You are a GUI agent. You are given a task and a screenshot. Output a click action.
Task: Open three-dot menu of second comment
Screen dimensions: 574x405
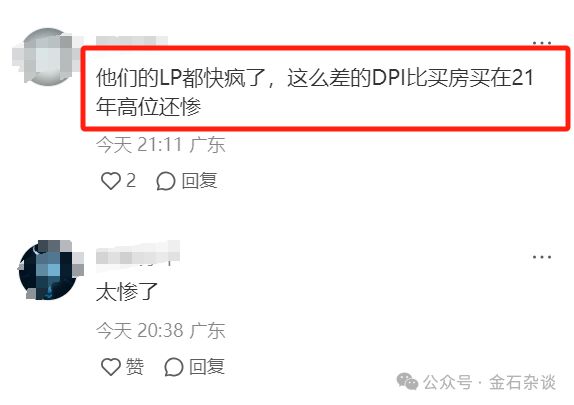click(x=542, y=257)
